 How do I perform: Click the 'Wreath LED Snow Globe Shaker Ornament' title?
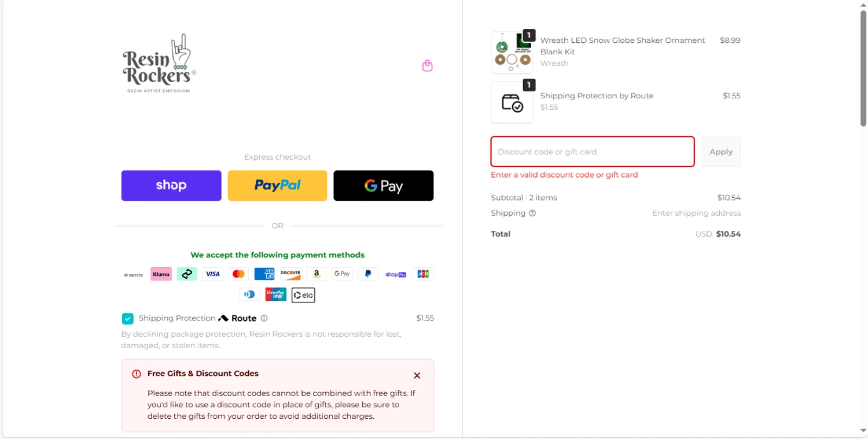coord(623,46)
